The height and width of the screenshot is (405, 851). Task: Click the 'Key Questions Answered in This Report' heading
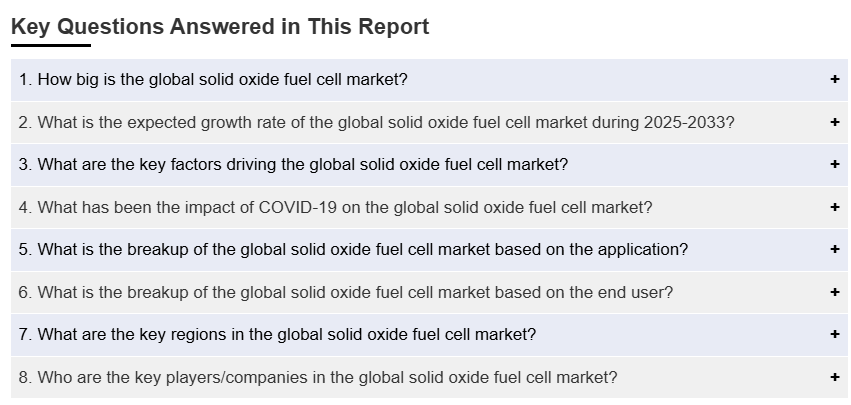point(220,27)
